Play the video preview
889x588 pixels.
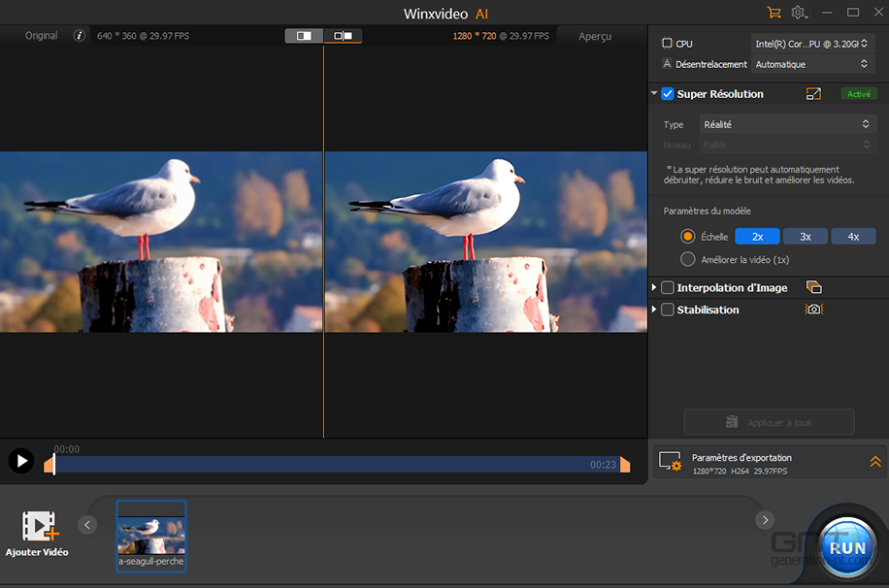pyautogui.click(x=21, y=461)
